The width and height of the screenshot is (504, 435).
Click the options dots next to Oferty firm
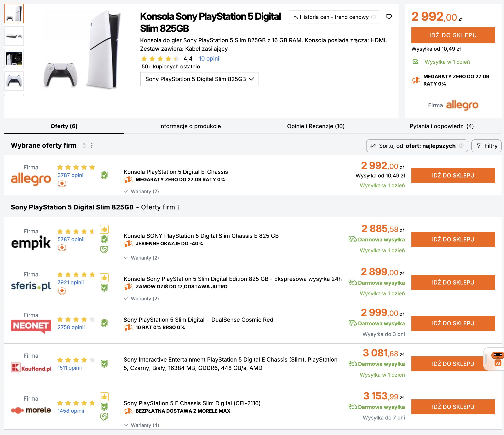coord(178,207)
